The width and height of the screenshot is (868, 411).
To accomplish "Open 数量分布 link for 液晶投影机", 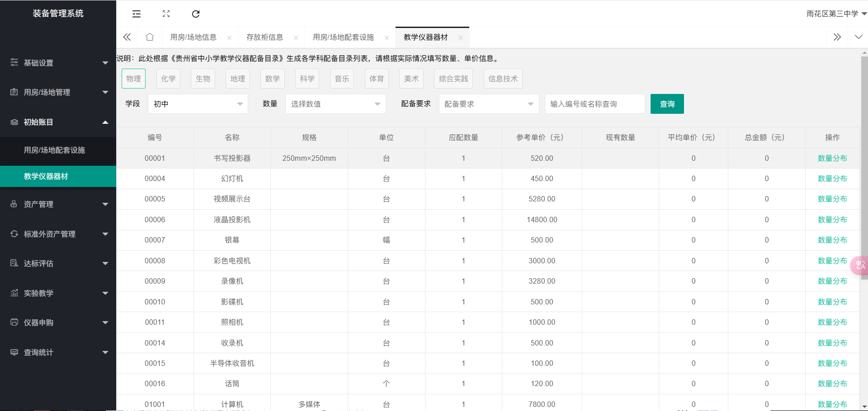I will pyautogui.click(x=832, y=220).
